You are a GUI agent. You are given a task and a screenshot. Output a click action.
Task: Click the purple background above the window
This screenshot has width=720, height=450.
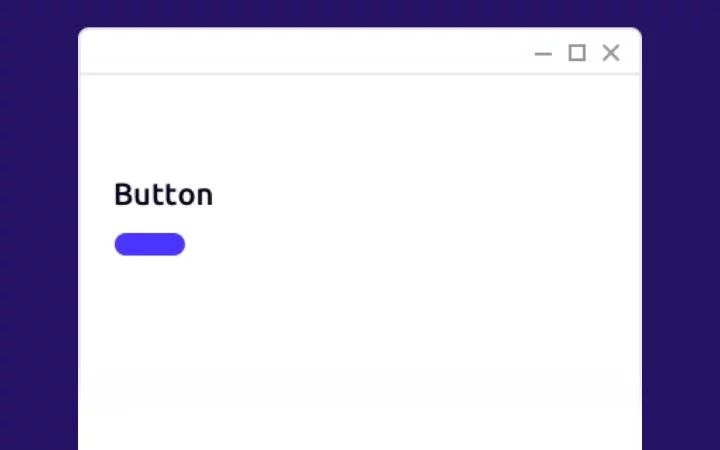(360, 12)
